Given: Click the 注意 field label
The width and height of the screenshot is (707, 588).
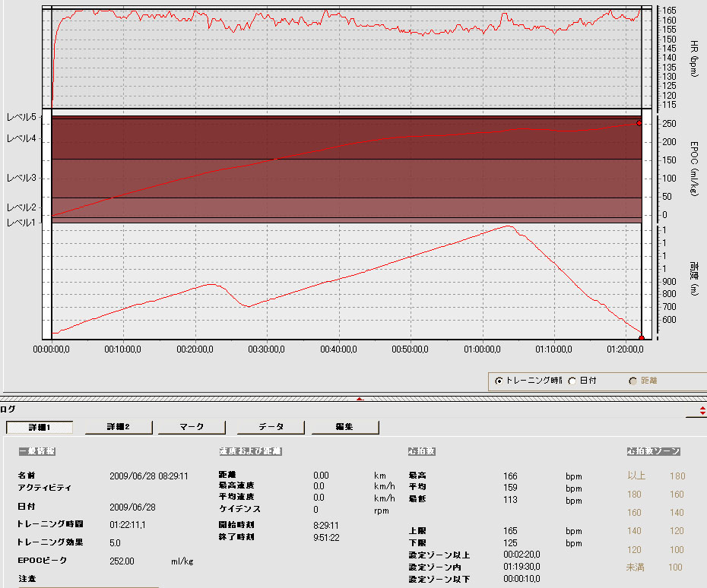Looking at the screenshot, I should pyautogui.click(x=27, y=579).
